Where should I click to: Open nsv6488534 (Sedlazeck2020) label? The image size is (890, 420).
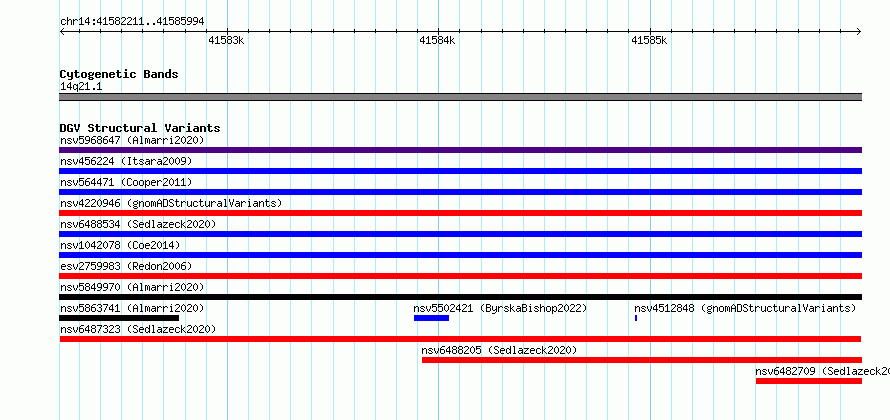coord(138,224)
